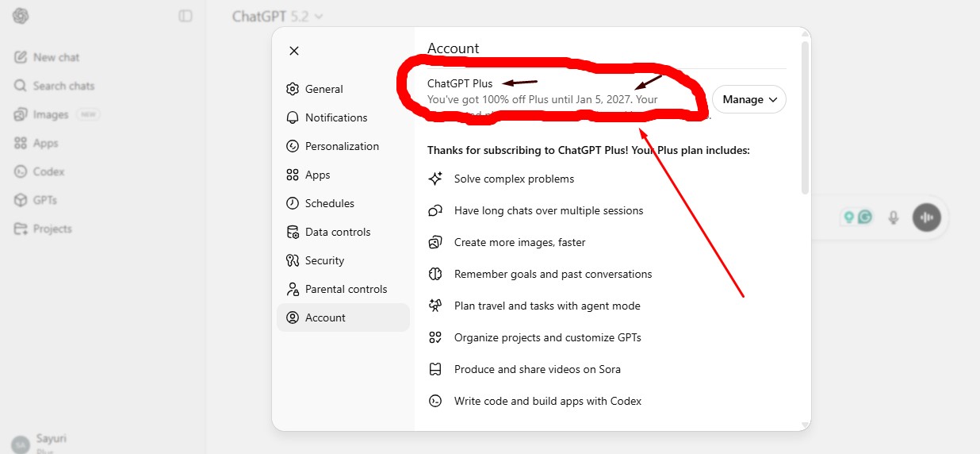Expand the Manage subscription dropdown
The image size is (980, 454).
[x=748, y=100]
